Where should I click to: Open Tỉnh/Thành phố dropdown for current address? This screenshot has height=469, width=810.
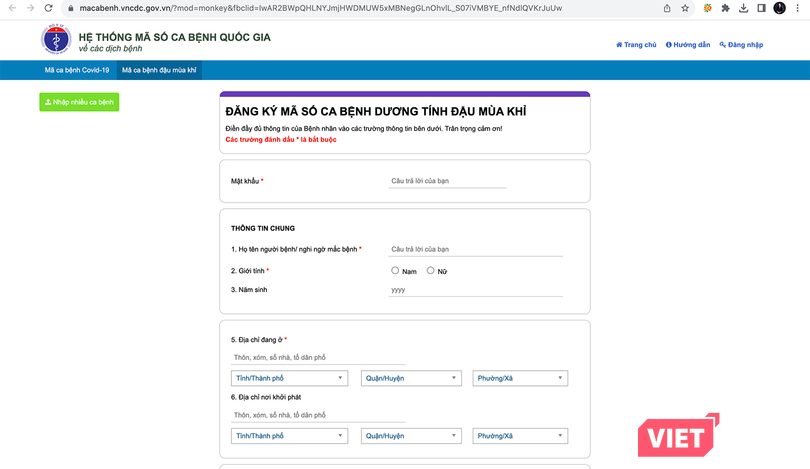[289, 378]
